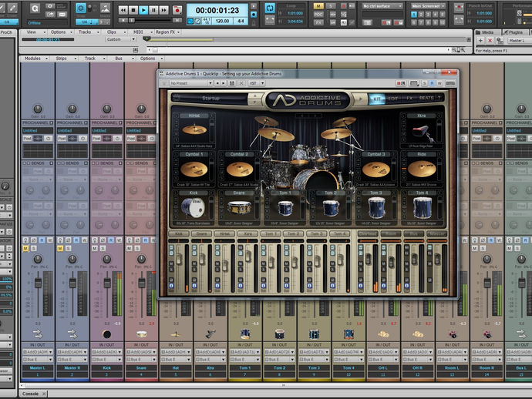This screenshot has height=399, width=532.
Task: Click the Snare track strip icon
Action: tap(142, 334)
